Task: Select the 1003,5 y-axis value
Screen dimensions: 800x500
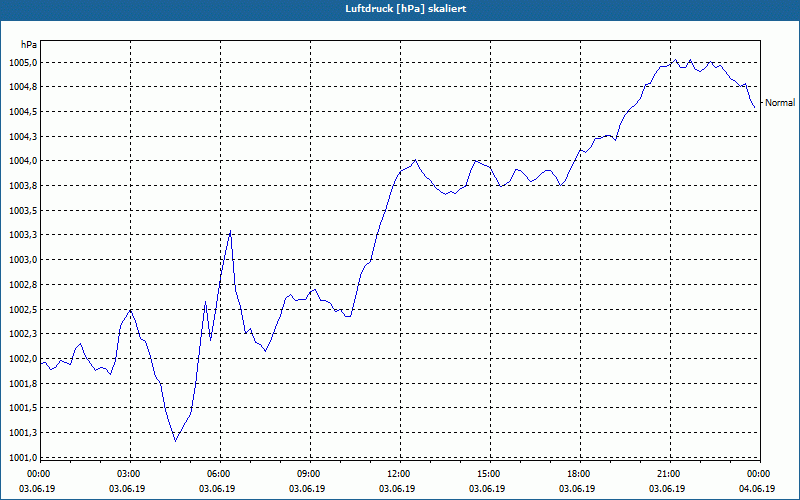Action: pyautogui.click(x=23, y=211)
